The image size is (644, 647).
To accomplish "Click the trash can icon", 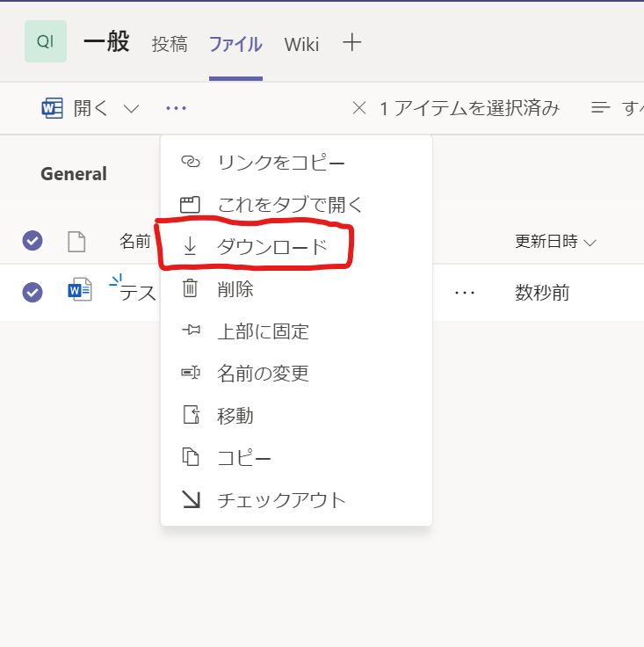I will point(190,288).
